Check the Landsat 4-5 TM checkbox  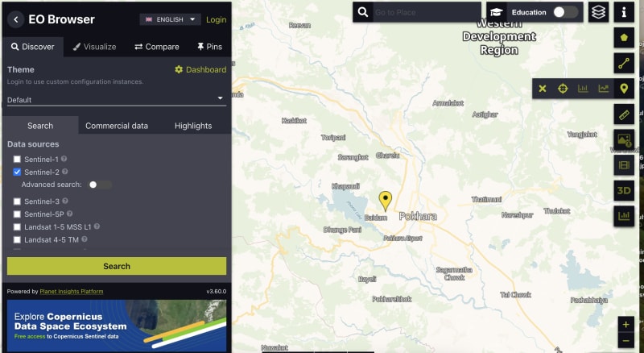click(17, 239)
